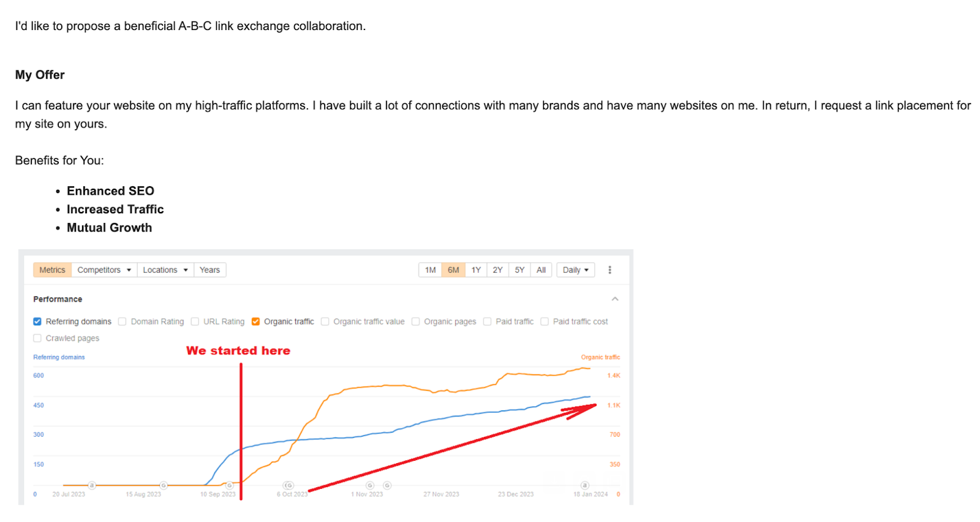The width and height of the screenshot is (980, 522).
Task: Click the 1.4K right axis value
Action: 614,376
